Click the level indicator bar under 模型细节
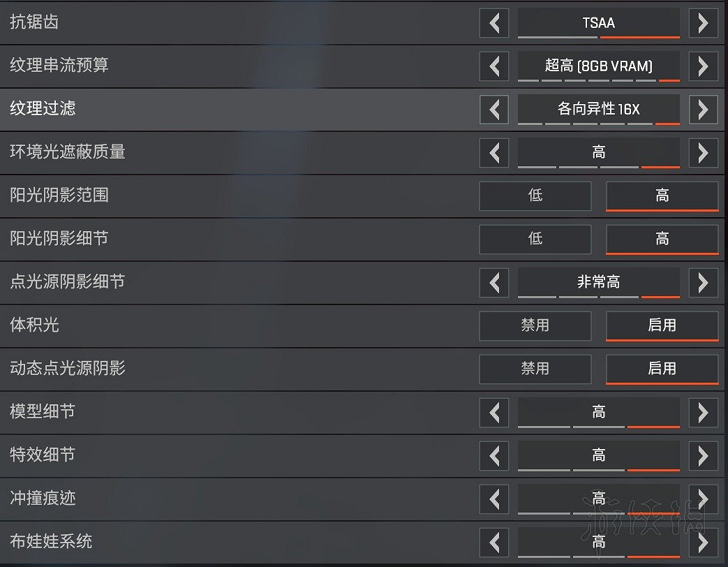Screen dimensions: 728x567 tap(598, 425)
